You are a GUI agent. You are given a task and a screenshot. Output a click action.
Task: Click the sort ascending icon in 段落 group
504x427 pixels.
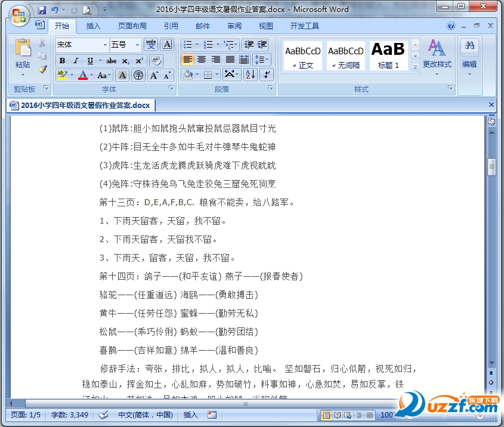tap(251, 74)
